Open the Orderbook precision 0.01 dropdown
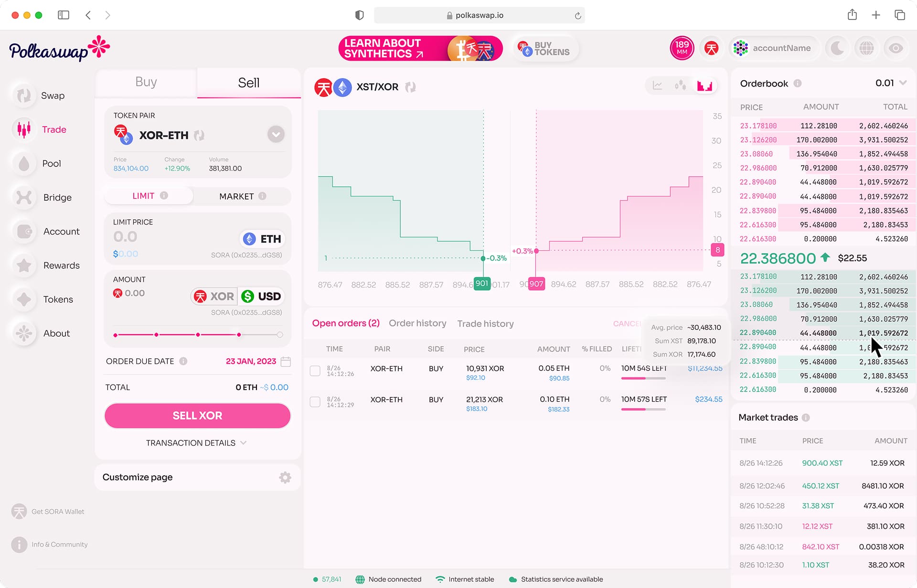 [x=889, y=83]
